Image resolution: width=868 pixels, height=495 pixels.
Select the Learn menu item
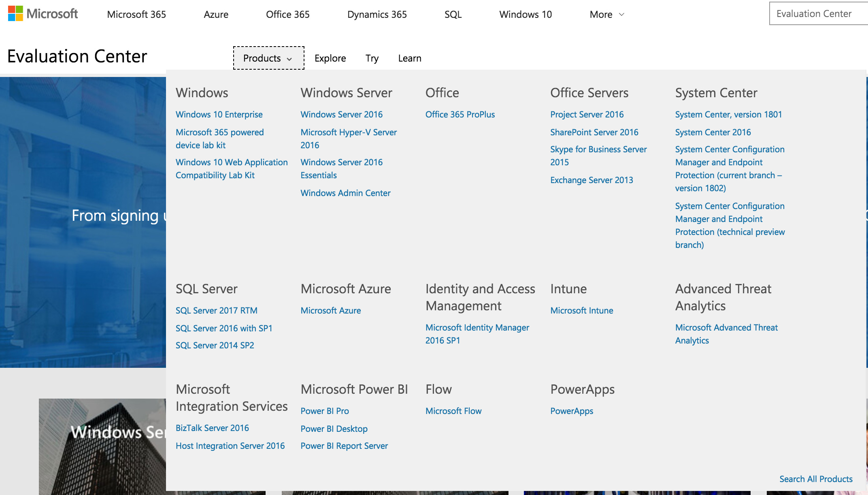coord(409,58)
